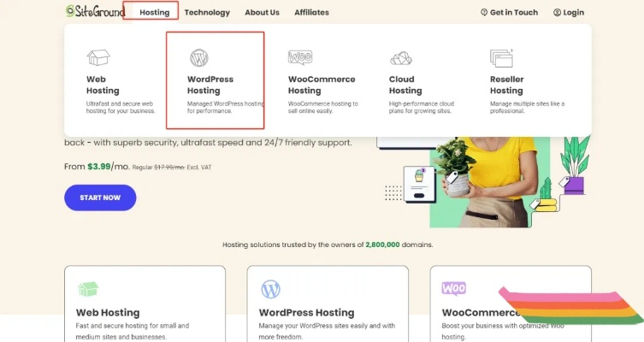
Task: Click the SiteGround logo
Action: (x=95, y=11)
